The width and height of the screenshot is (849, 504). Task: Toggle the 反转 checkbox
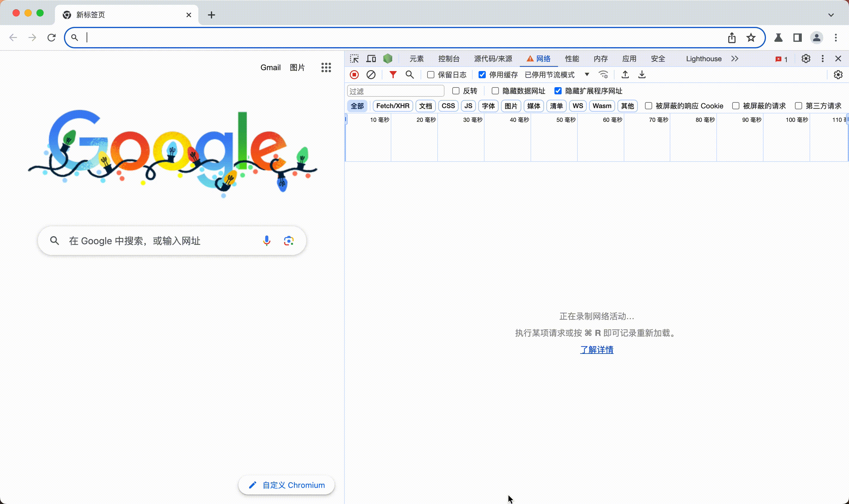coord(456,91)
